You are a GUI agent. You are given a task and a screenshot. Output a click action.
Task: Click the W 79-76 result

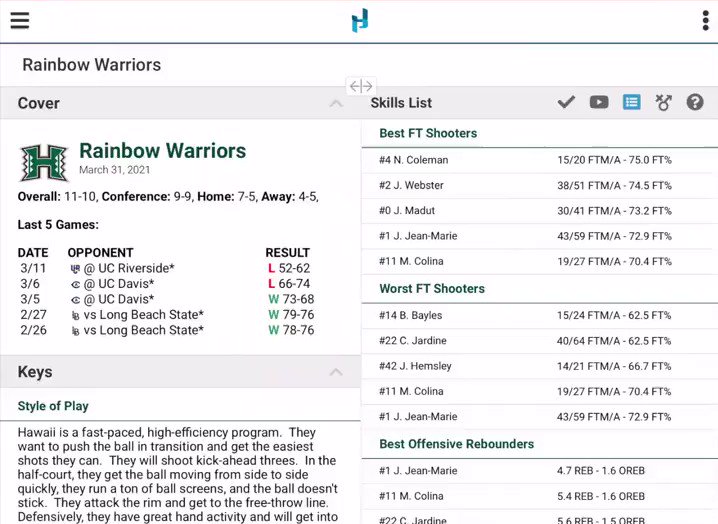pos(291,315)
